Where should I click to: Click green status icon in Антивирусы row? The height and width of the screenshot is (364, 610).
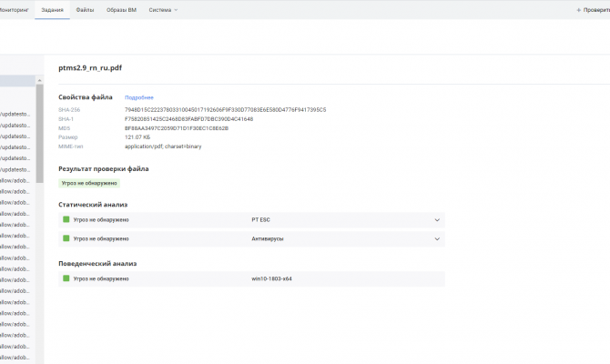coord(66,238)
